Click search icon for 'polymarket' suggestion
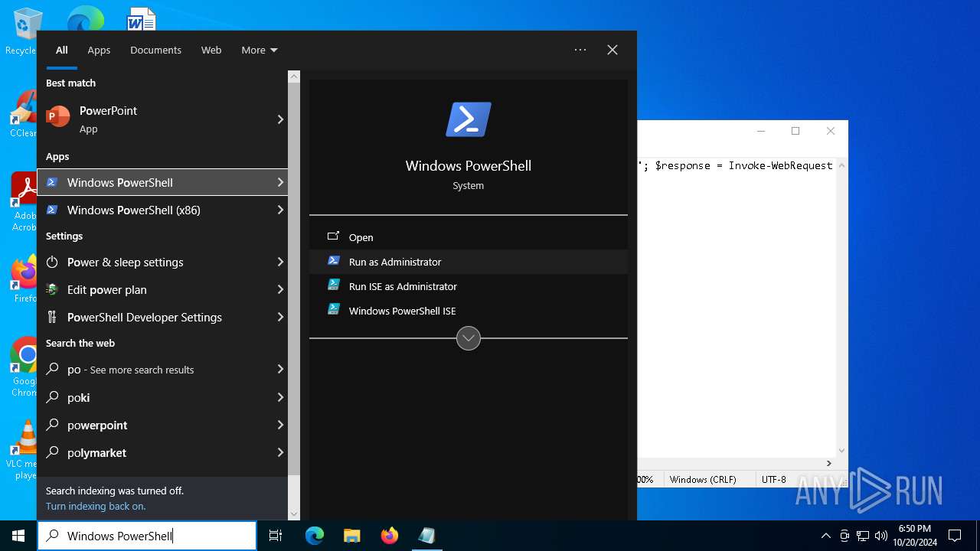980x551 pixels. coord(53,452)
